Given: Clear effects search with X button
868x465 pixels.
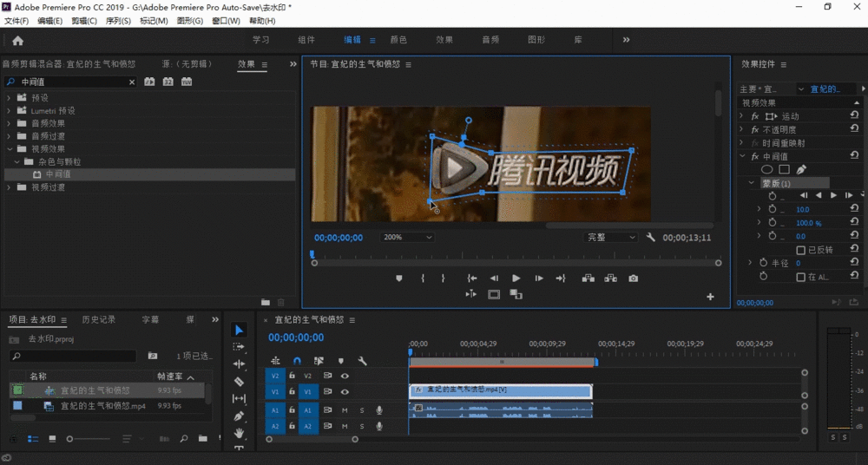Looking at the screenshot, I should pyautogui.click(x=132, y=82).
